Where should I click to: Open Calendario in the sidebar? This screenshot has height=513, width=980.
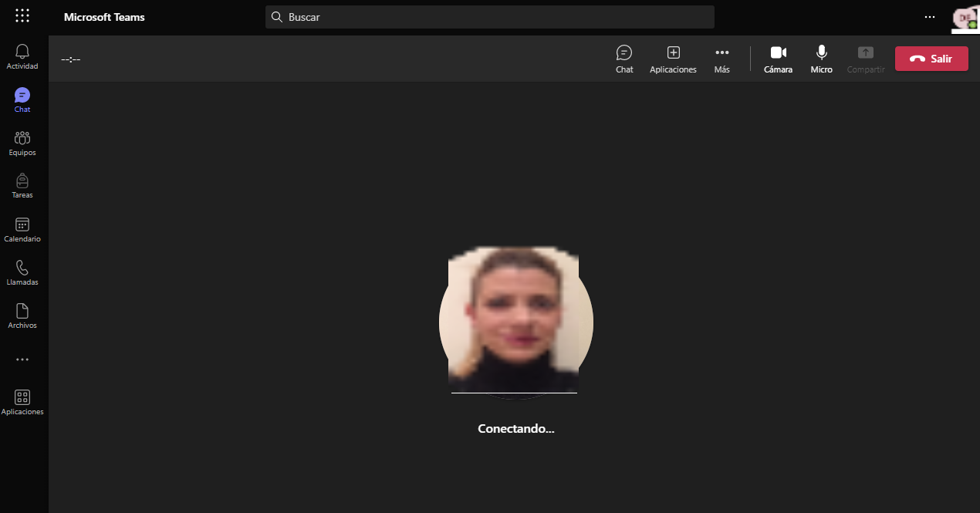[22, 230]
